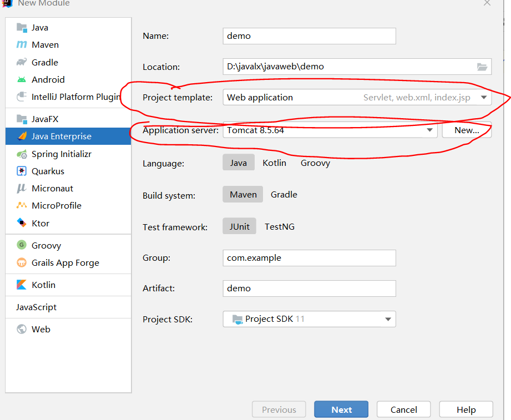Open the Project template dropdown arrow
Screen dimensions: 511x420
click(x=484, y=98)
